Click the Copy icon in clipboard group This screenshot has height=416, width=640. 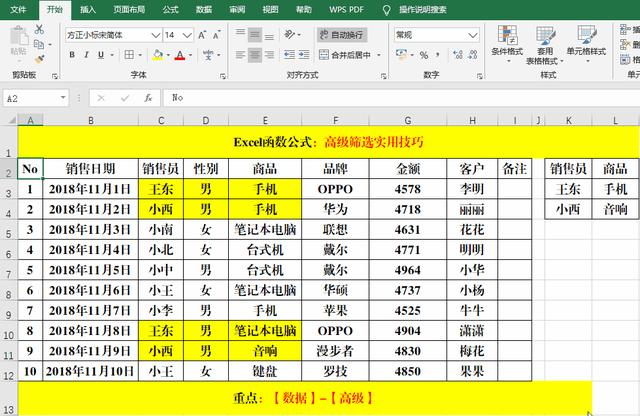[x=39, y=44]
